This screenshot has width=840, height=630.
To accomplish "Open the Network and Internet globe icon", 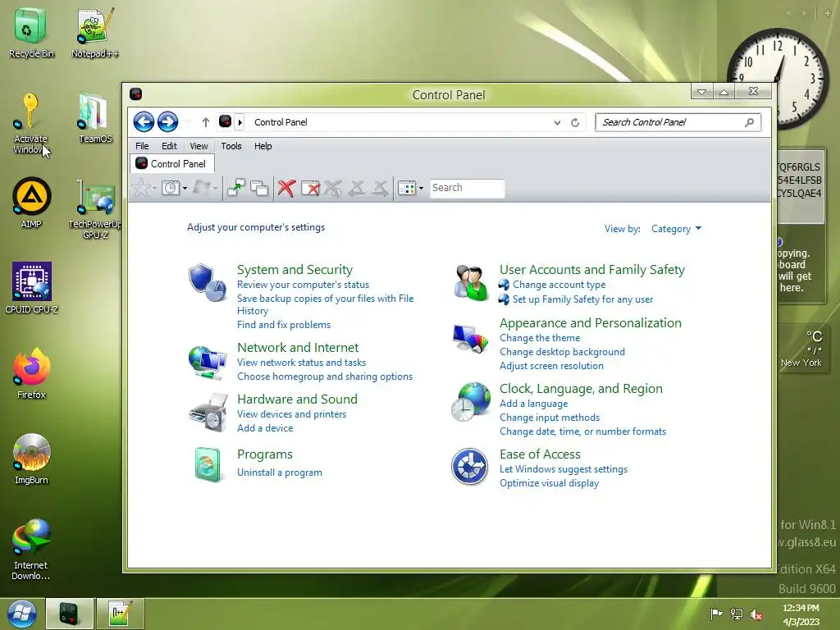I will coord(208,363).
